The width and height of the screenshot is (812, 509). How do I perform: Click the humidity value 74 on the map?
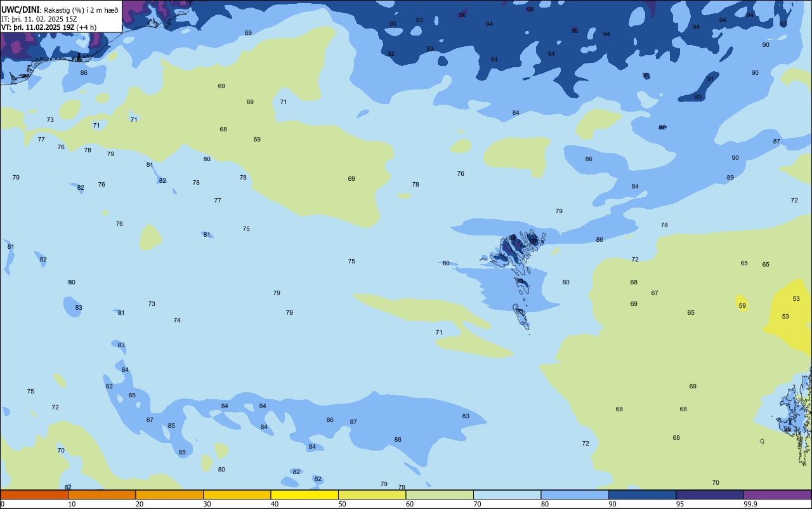(x=177, y=321)
